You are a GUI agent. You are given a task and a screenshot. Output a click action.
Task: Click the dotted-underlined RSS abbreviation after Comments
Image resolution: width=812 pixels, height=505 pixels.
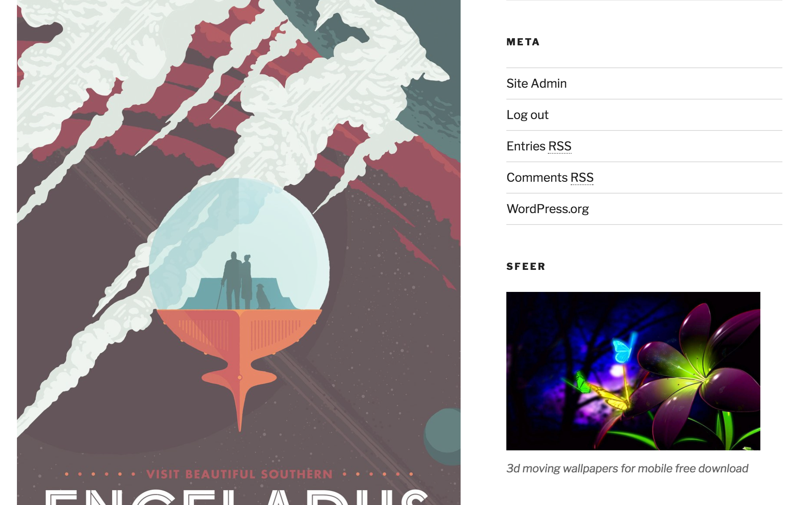[582, 178]
